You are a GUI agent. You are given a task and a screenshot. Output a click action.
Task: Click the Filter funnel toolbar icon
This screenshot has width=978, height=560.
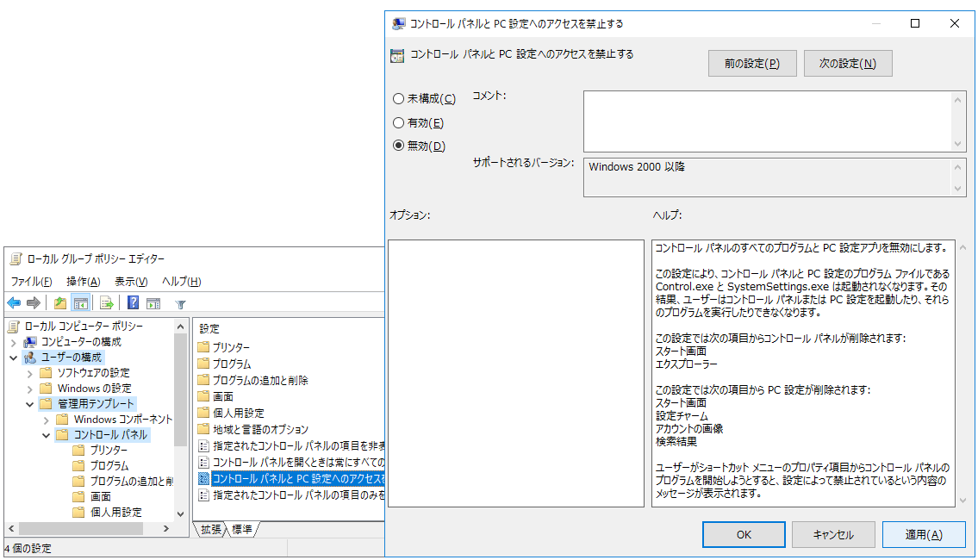(180, 304)
